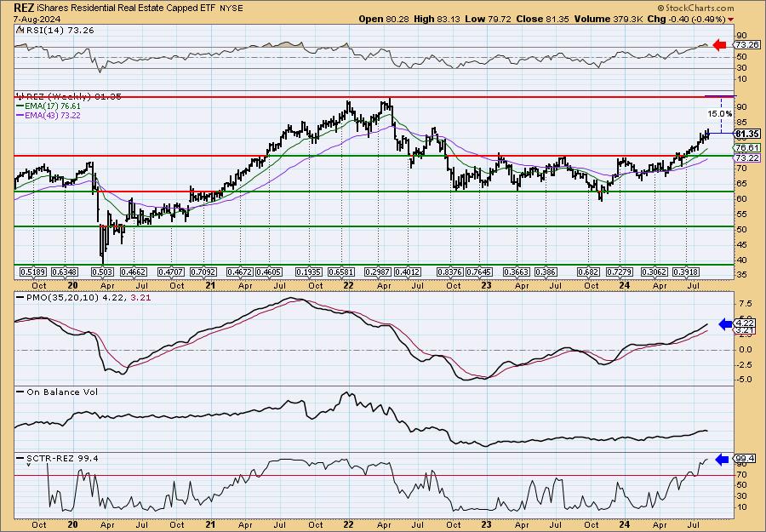Click the 0.4605 volume label
Image resolution: width=766 pixels, height=532 pixels.
269,272
